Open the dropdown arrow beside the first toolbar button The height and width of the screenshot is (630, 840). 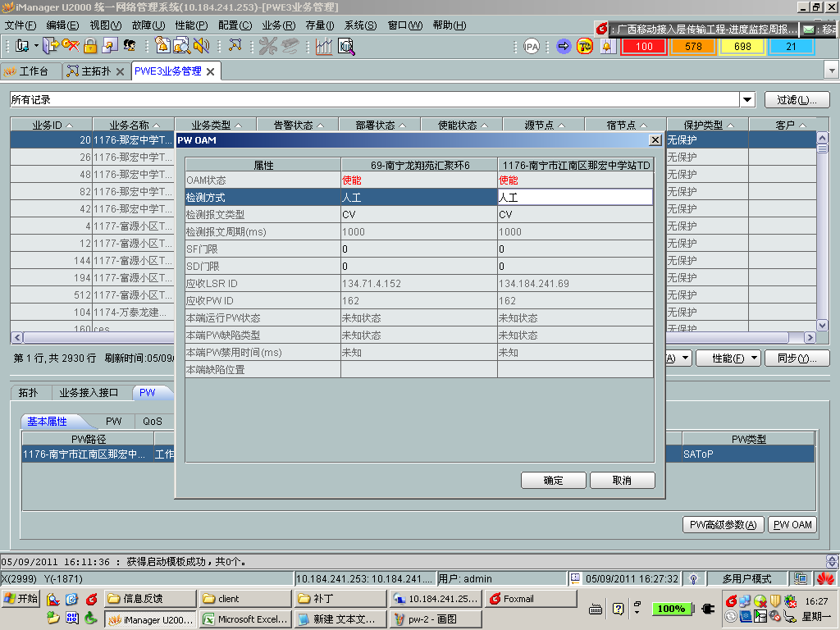pos(34,47)
